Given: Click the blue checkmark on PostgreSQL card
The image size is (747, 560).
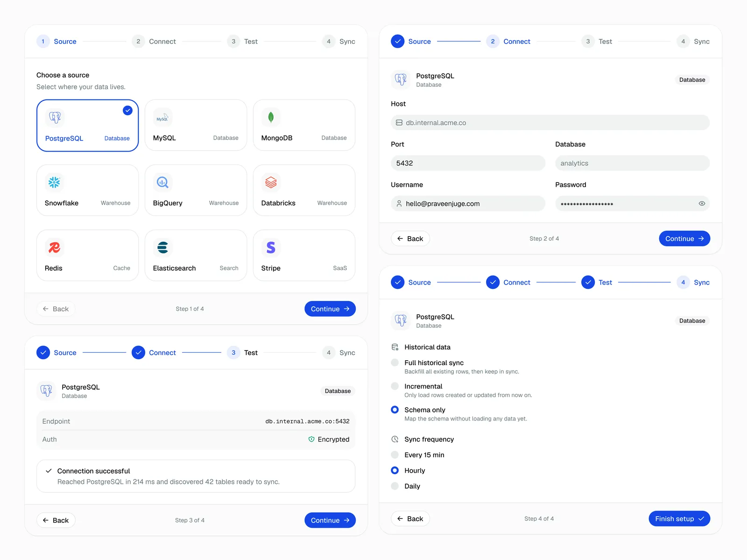Looking at the screenshot, I should [x=127, y=111].
